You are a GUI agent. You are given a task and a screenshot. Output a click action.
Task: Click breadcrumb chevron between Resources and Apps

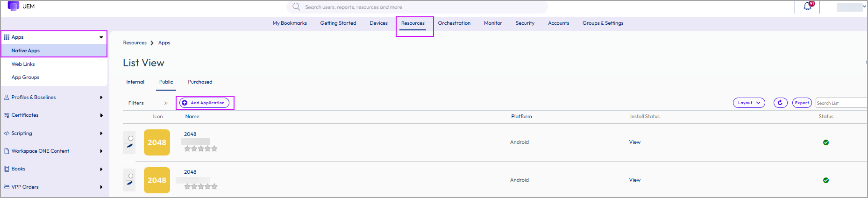152,43
